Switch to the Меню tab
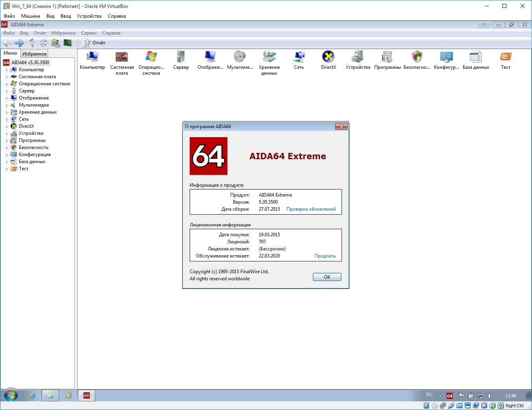The width and height of the screenshot is (532, 410). click(10, 53)
